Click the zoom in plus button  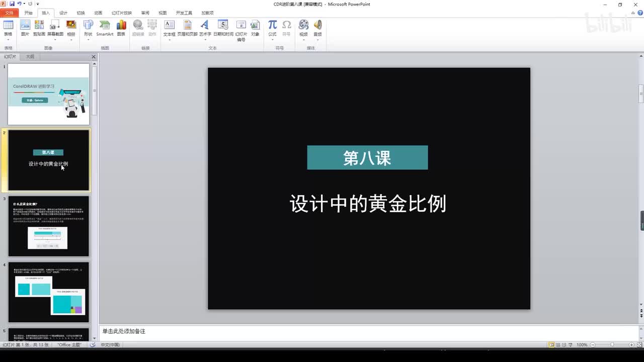pos(631,345)
